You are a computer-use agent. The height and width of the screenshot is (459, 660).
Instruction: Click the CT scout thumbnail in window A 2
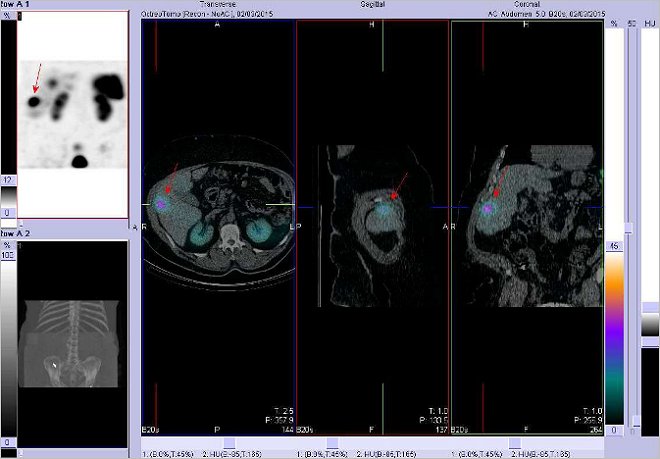[69, 340]
